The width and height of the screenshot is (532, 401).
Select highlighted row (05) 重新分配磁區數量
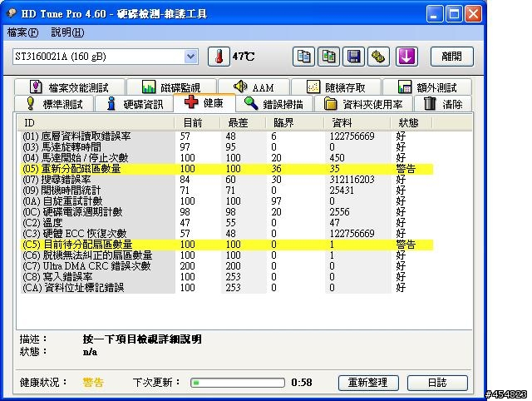coord(227,169)
